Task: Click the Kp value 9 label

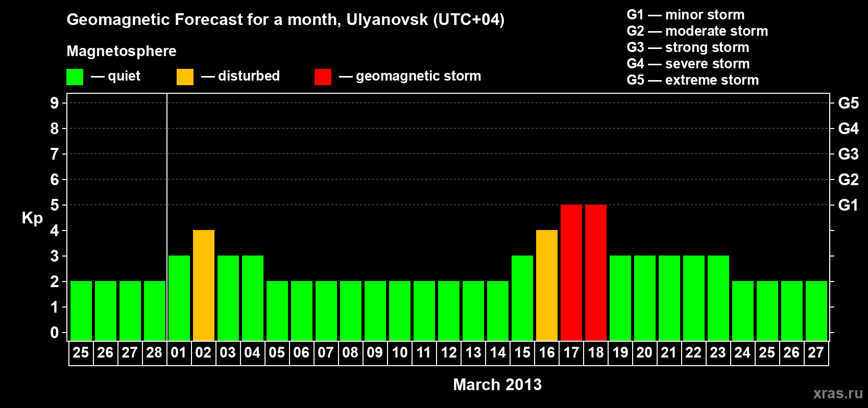Action: tap(55, 103)
